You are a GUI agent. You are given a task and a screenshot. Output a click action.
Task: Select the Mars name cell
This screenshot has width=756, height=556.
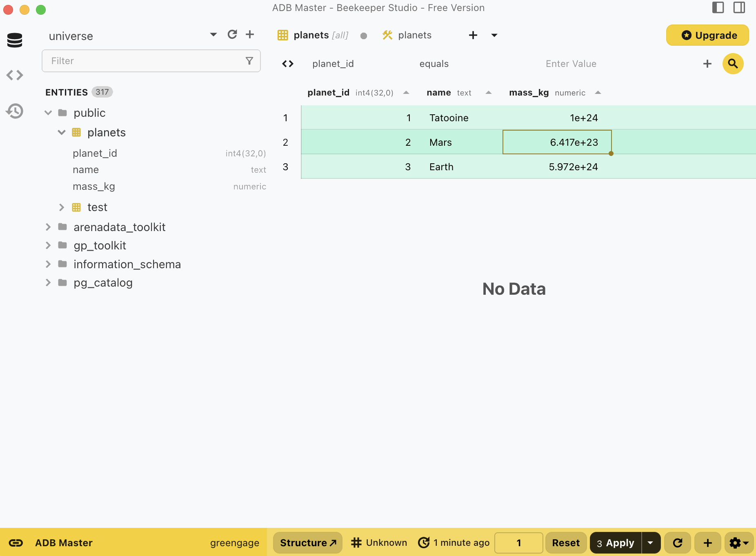[461, 142]
